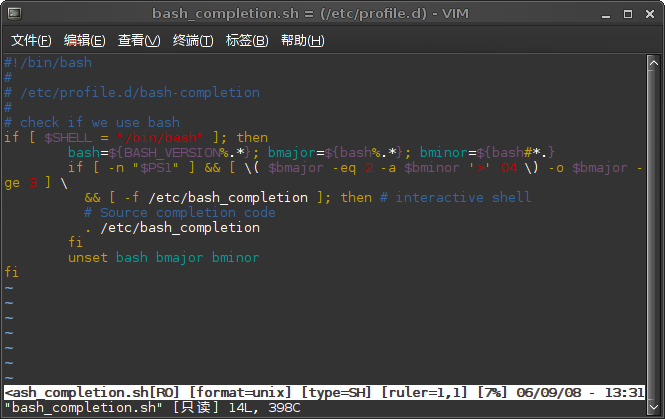Click the "/bin/bash" string literal
The image size is (665, 419).
(160, 137)
